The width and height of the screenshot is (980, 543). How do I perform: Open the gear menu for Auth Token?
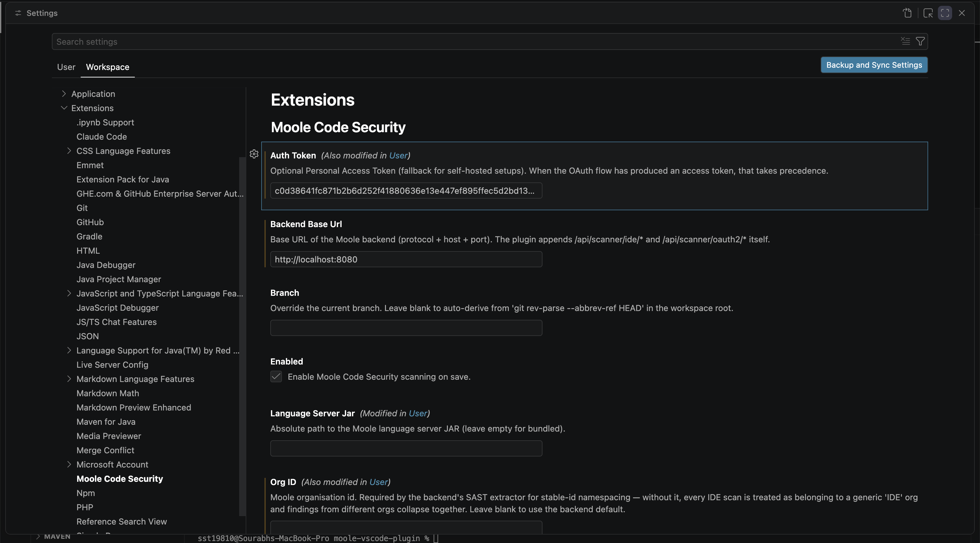(x=254, y=154)
